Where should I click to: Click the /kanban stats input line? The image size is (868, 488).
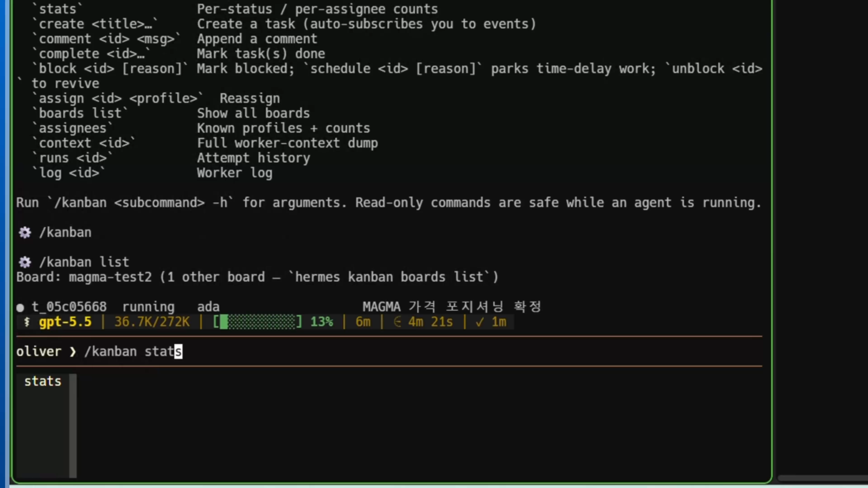389,351
